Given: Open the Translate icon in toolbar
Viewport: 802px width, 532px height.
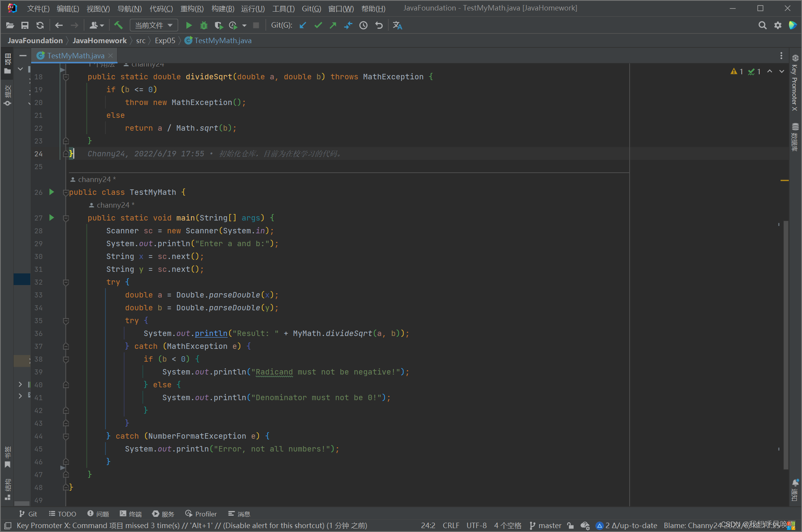Looking at the screenshot, I should (x=397, y=25).
